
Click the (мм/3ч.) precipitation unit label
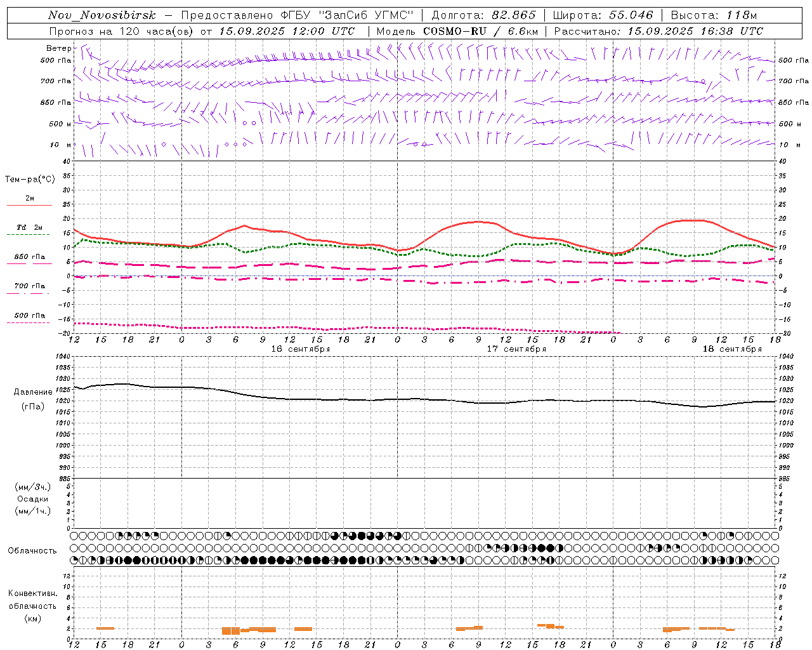point(33,487)
